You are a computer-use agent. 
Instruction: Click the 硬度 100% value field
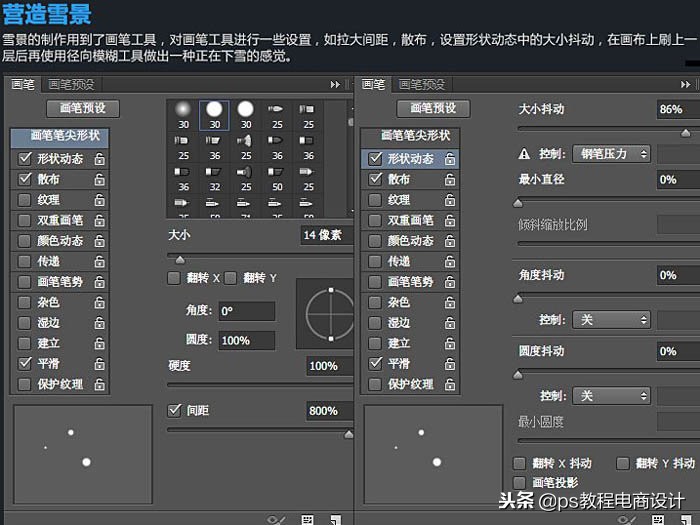pyautogui.click(x=329, y=366)
